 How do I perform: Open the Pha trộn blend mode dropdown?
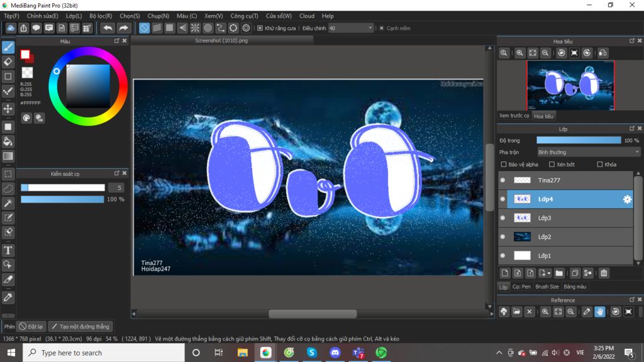pos(588,152)
